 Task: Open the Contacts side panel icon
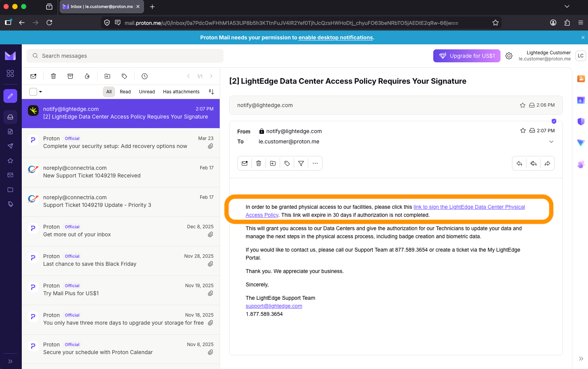(581, 79)
